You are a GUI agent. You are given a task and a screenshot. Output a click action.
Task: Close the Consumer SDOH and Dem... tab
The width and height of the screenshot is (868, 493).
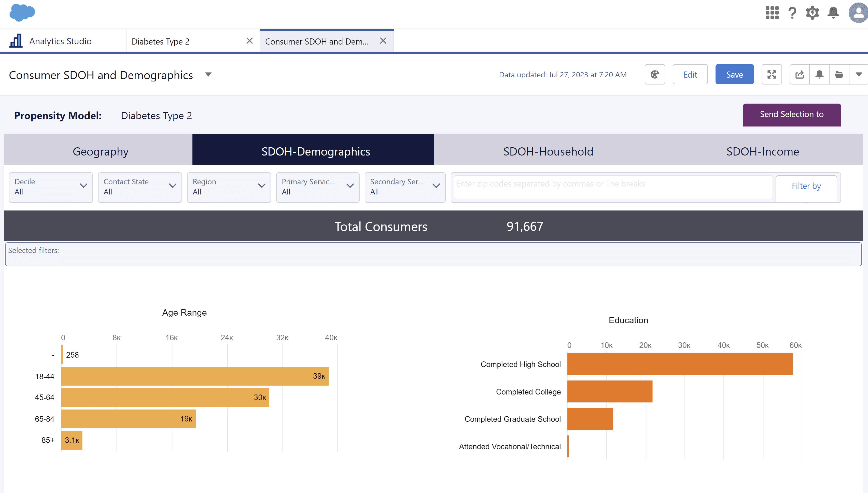pyautogui.click(x=383, y=41)
